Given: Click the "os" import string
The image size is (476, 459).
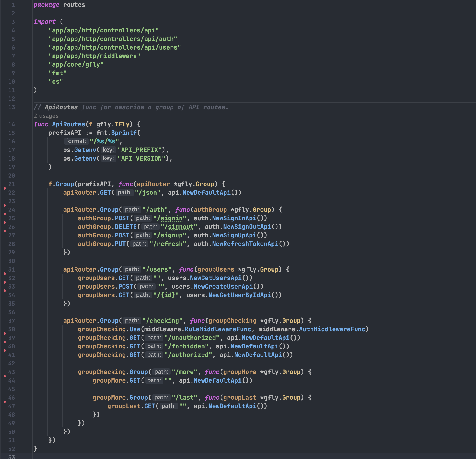Looking at the screenshot, I should 56,81.
